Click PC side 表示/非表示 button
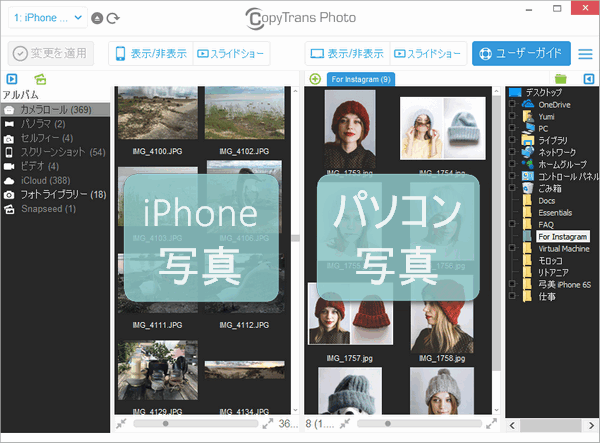This screenshot has width=600, height=443. pyautogui.click(x=347, y=54)
